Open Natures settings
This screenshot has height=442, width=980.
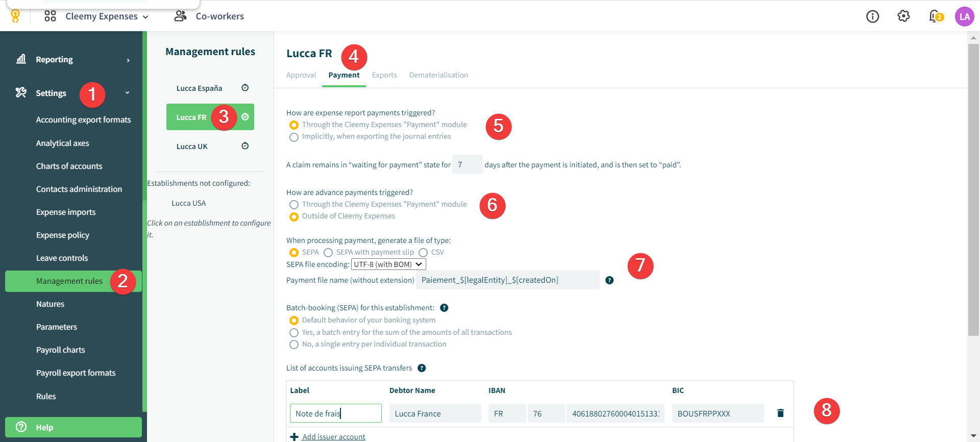(x=51, y=304)
